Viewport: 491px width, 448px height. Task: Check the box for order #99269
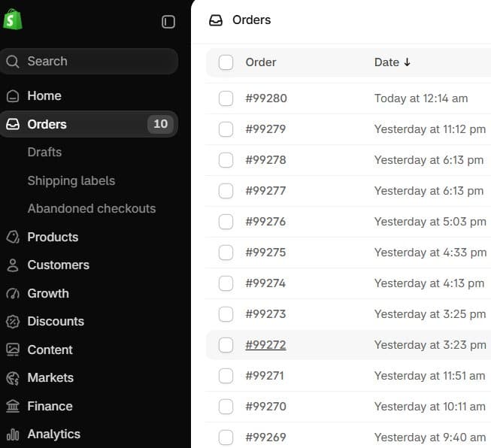point(226,437)
